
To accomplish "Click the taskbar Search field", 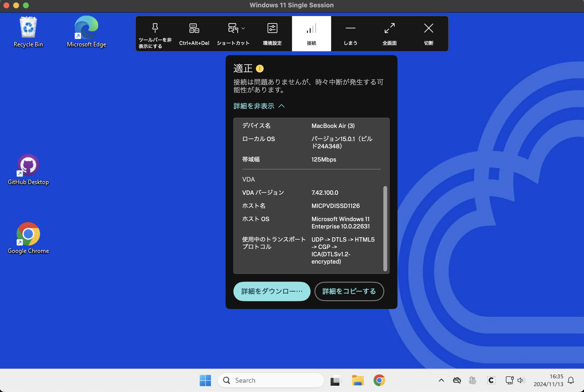I will (271, 380).
